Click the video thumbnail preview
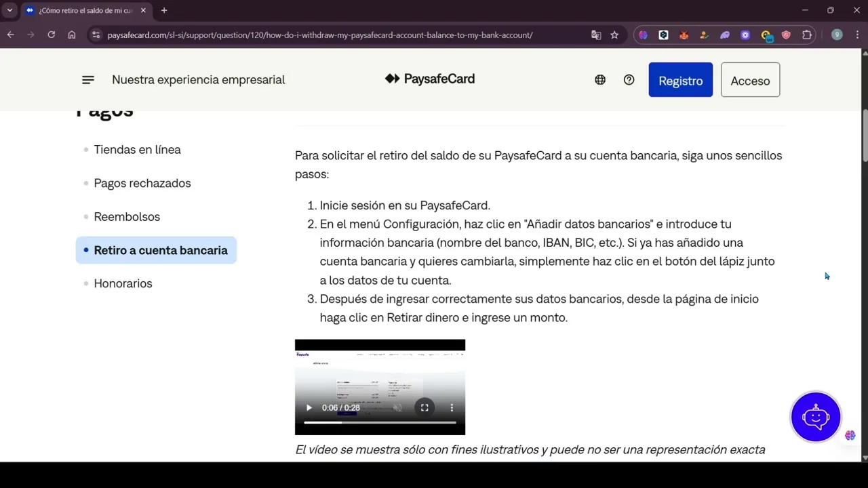 coord(380,387)
